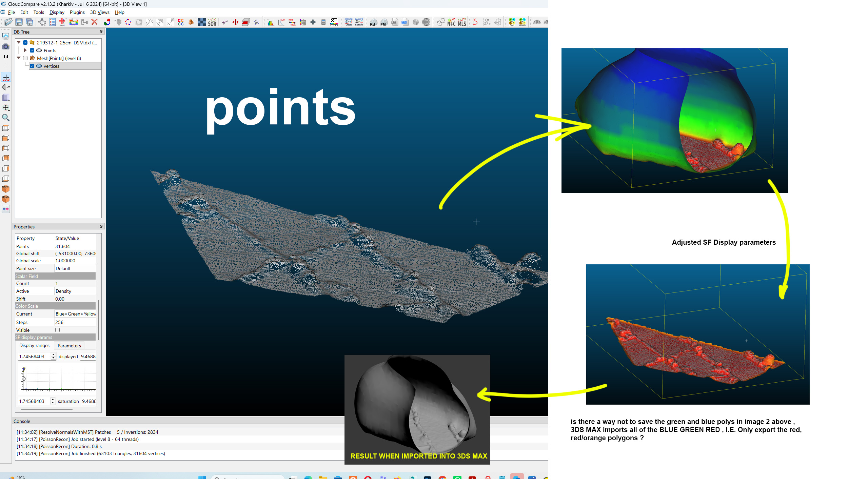
Task: Click the Translate/Rotate red arrows icon
Action: [235, 22]
